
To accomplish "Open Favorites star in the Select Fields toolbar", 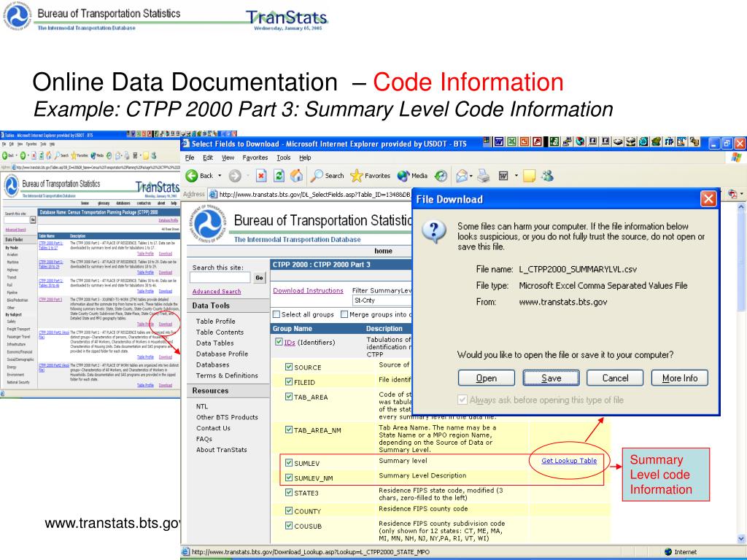I will click(370, 176).
